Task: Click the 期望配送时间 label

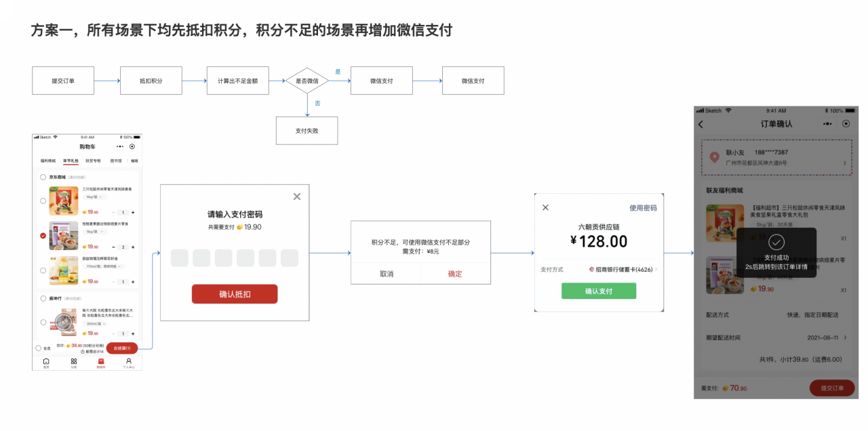Action: [x=724, y=337]
